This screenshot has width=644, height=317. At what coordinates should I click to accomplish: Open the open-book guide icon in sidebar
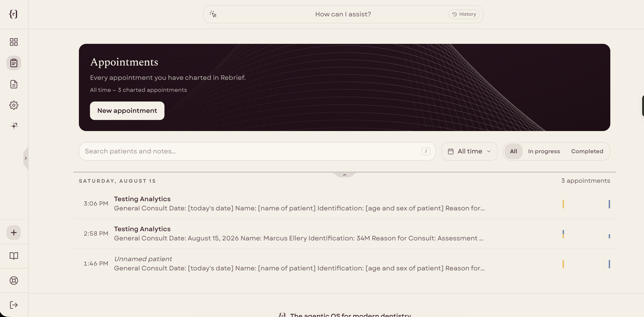coord(14,256)
